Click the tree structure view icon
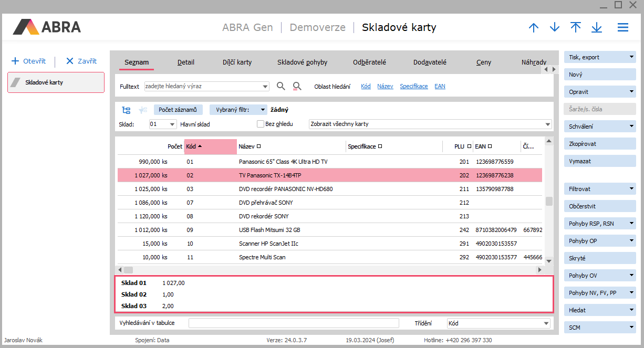This screenshot has width=644, height=348. [x=126, y=110]
